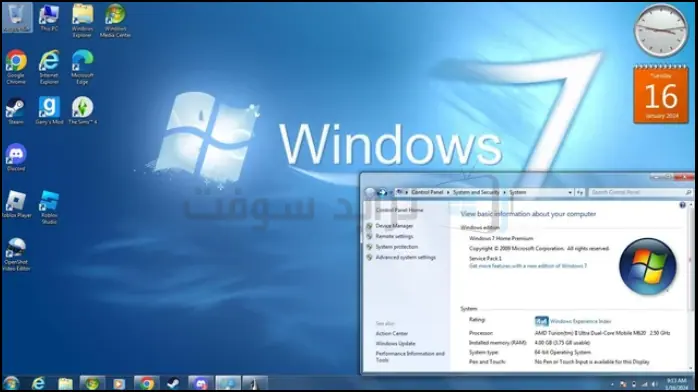Click the Steam taskbar icon
This screenshot has height=392, width=698.
click(x=173, y=383)
